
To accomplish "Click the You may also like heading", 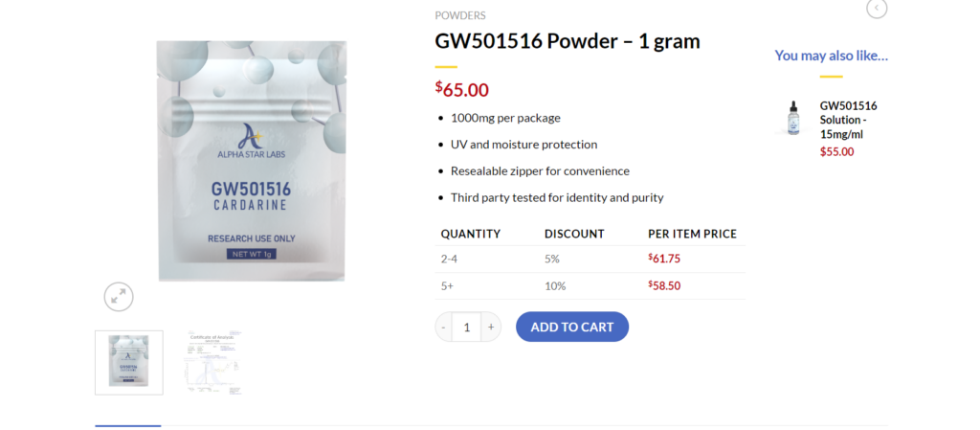I will click(832, 56).
